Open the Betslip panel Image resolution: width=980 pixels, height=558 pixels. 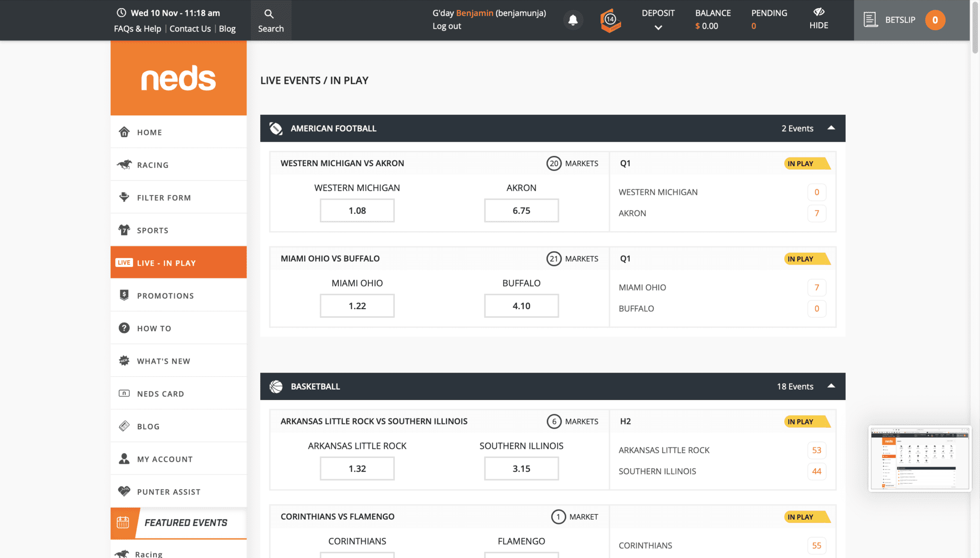pyautogui.click(x=912, y=20)
